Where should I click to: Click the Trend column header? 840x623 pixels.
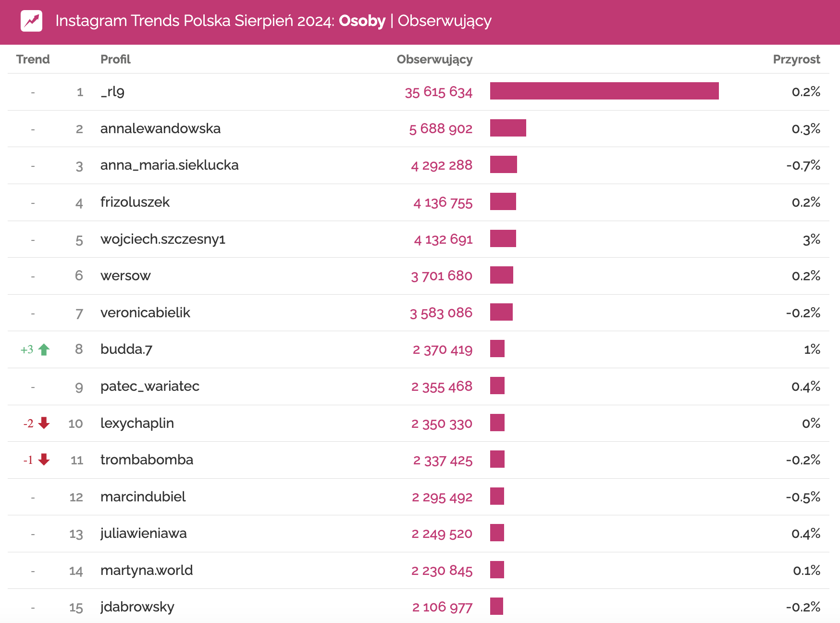(x=33, y=59)
